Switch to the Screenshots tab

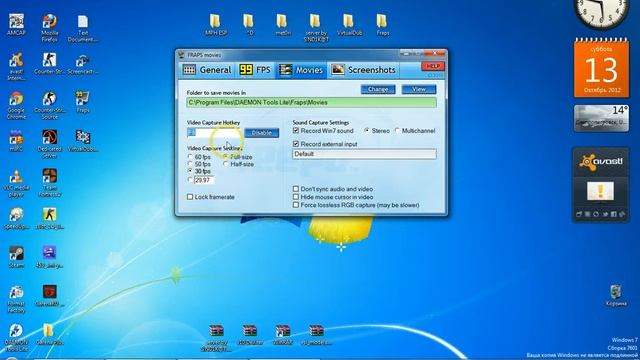point(363,70)
